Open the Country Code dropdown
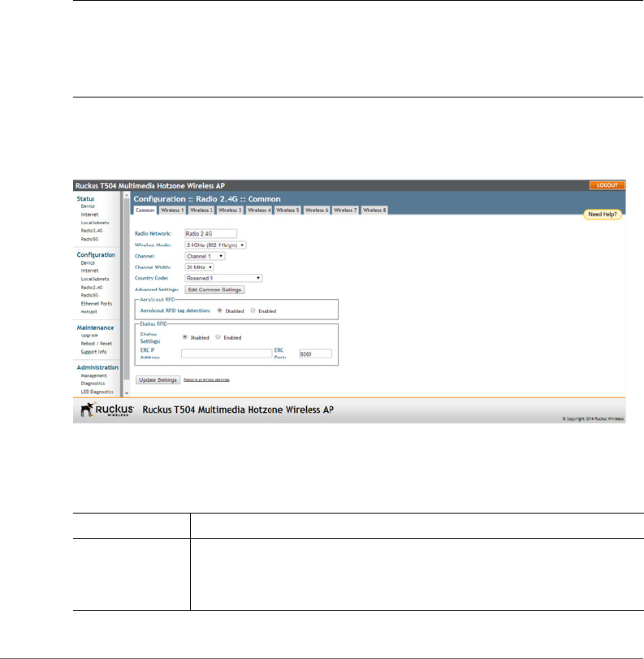The height and width of the screenshot is (659, 644). pos(223,278)
